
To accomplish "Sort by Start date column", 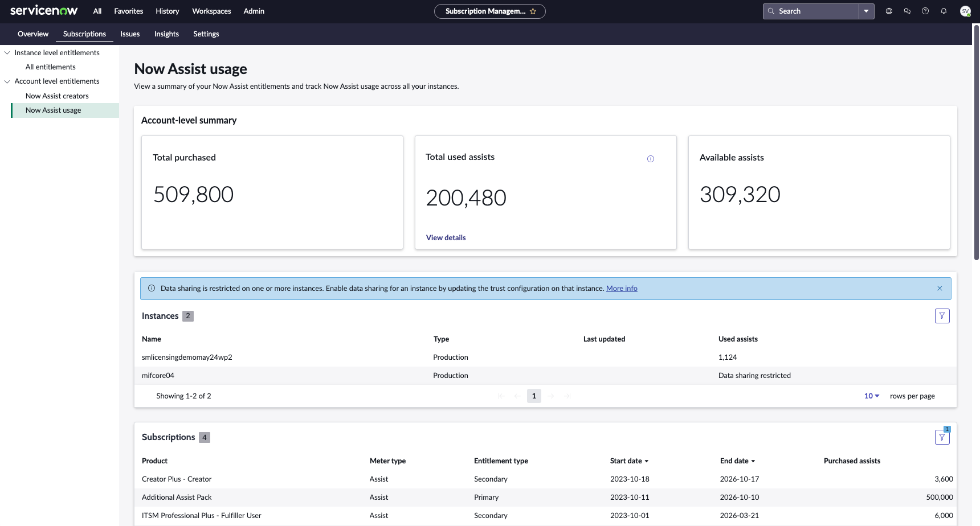I will 629,461.
